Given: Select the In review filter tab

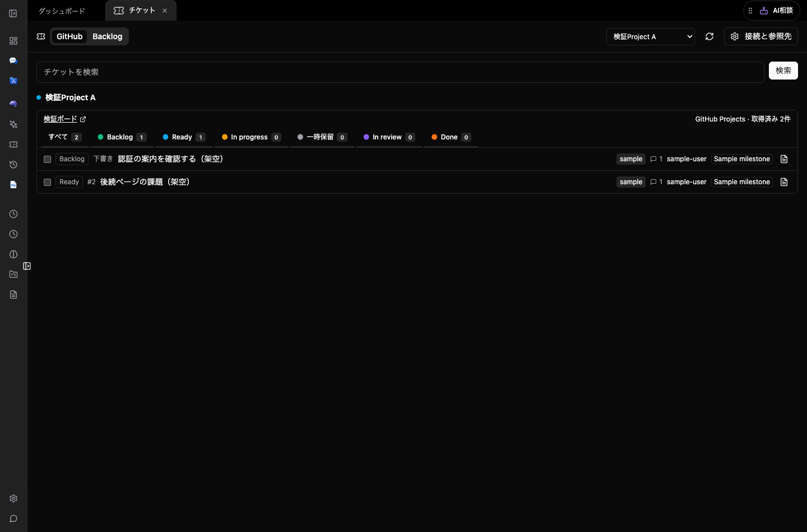Looking at the screenshot, I should [x=389, y=137].
